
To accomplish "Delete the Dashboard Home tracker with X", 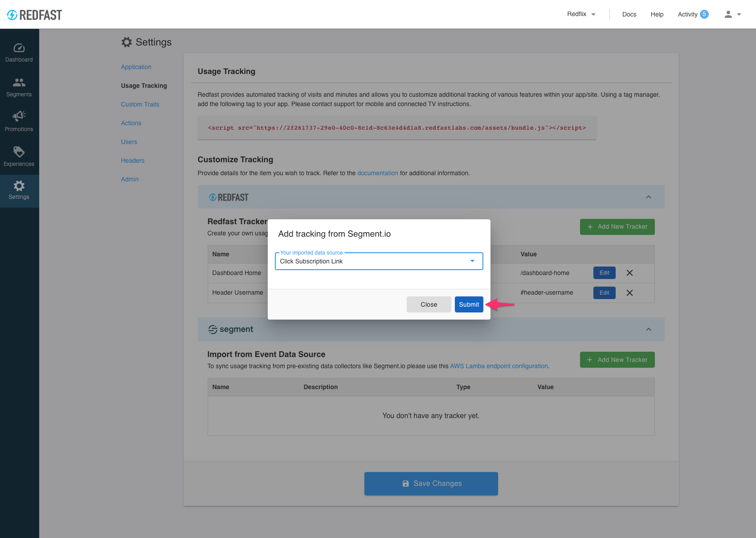I will pyautogui.click(x=629, y=273).
